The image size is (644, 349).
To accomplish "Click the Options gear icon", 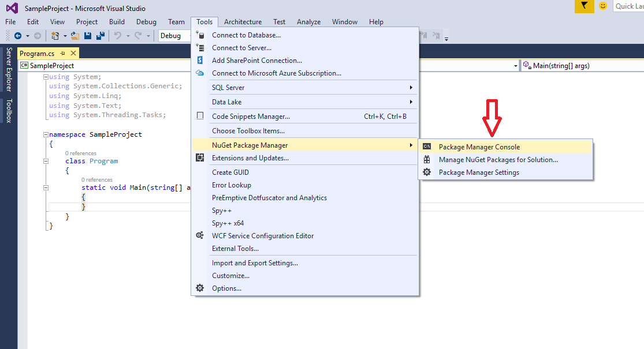I will pos(200,288).
